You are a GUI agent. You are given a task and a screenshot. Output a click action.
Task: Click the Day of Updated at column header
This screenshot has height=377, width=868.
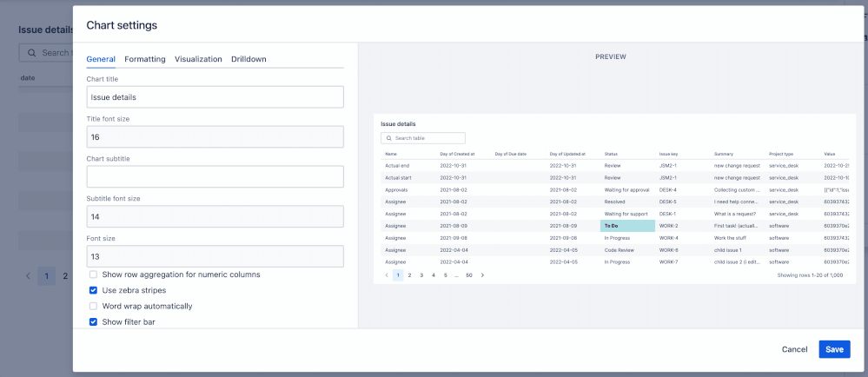click(x=567, y=154)
